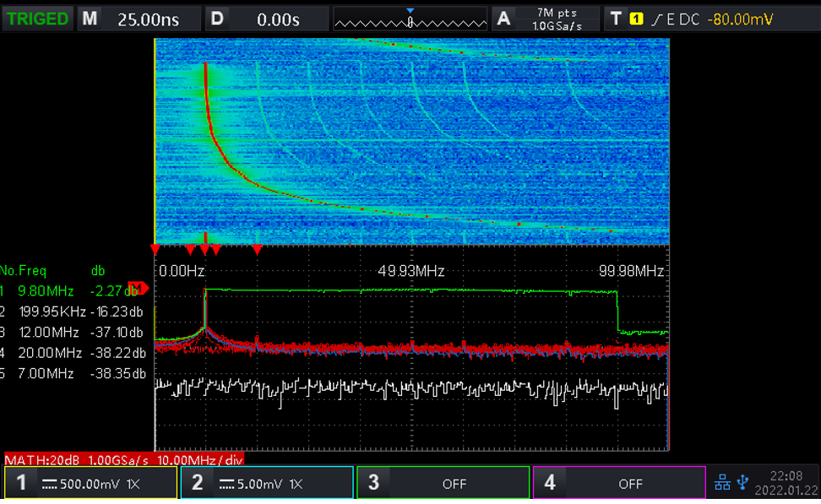Toggle channel 1 at 500.00mV
The image size is (821, 504).
click(x=90, y=484)
